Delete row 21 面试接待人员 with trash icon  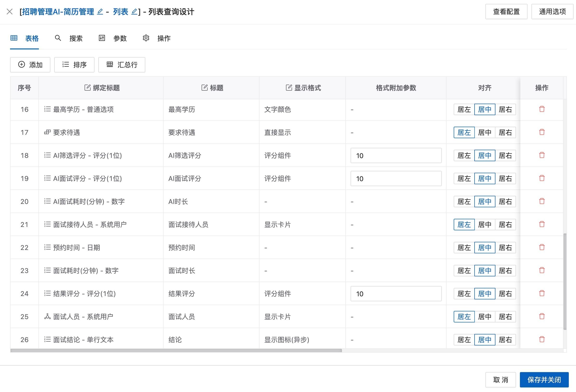coord(542,224)
